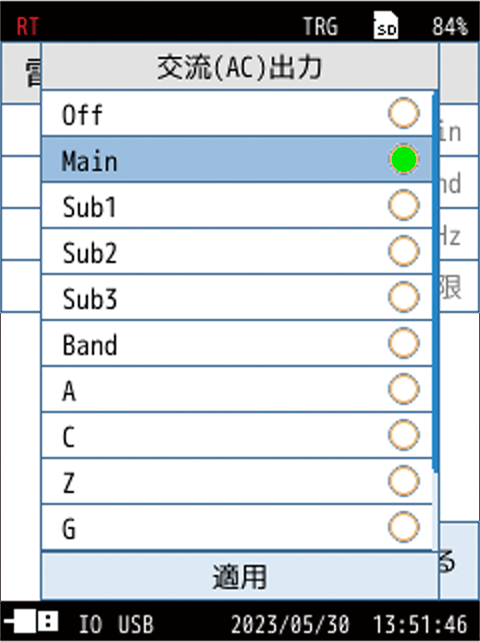Click the IO status indicator

tap(90, 624)
